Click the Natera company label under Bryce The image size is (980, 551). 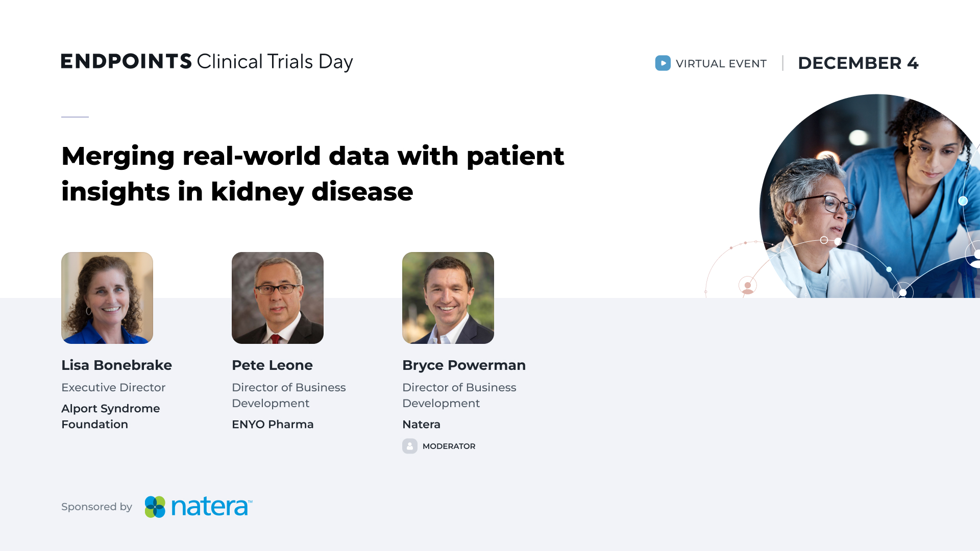point(421,424)
